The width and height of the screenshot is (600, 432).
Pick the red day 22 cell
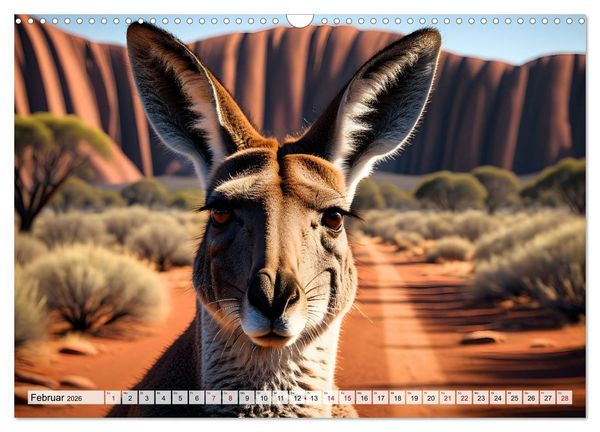pyautogui.click(x=465, y=398)
